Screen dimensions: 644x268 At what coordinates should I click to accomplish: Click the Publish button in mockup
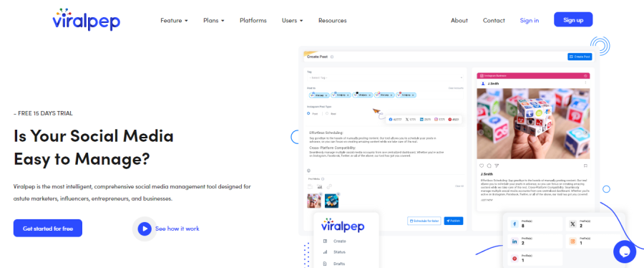tap(454, 221)
